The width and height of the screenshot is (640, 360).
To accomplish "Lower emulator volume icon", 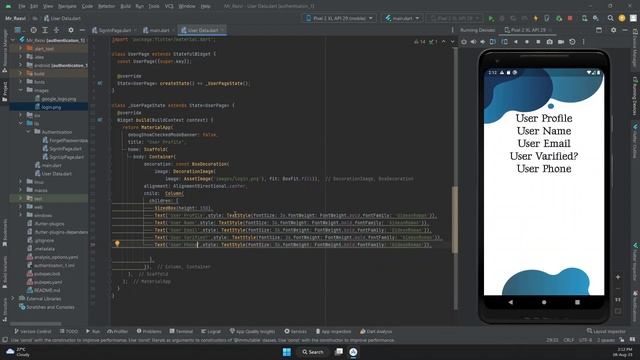I will (483, 42).
